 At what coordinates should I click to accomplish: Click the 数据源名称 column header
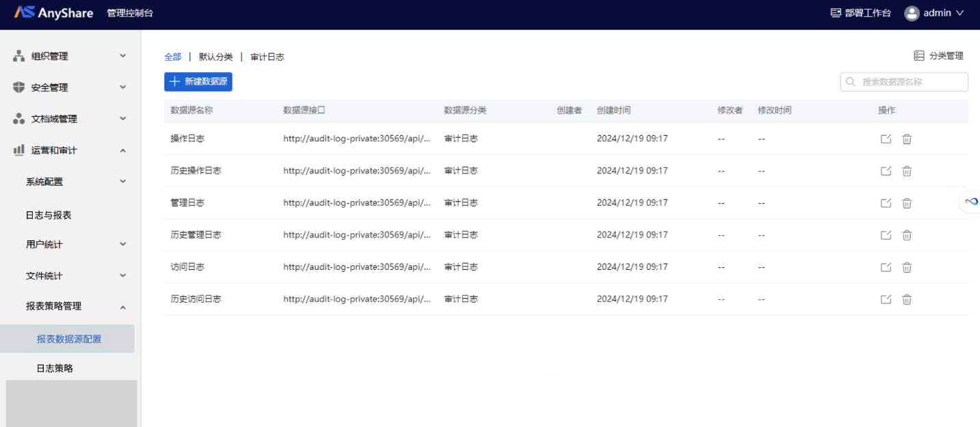pos(191,110)
